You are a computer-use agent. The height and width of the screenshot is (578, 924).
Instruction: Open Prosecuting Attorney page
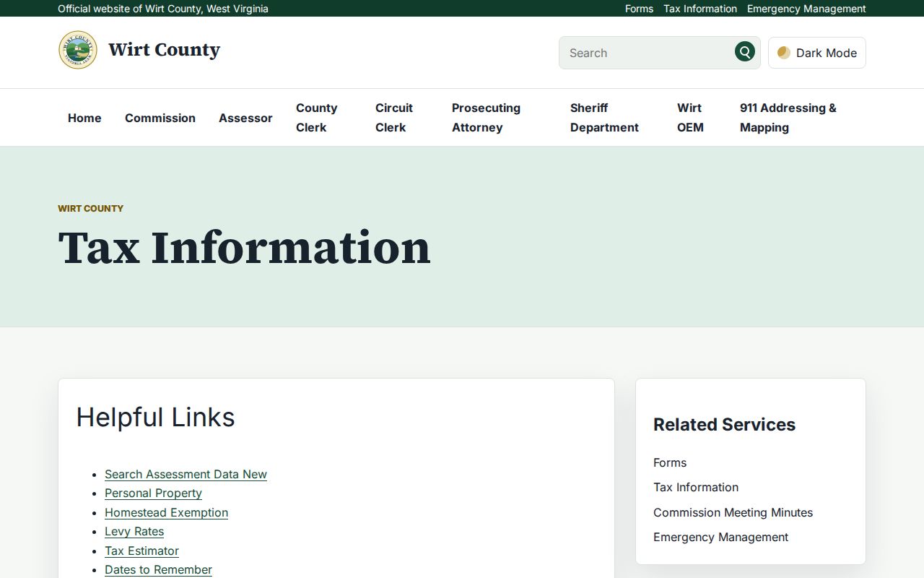point(486,118)
